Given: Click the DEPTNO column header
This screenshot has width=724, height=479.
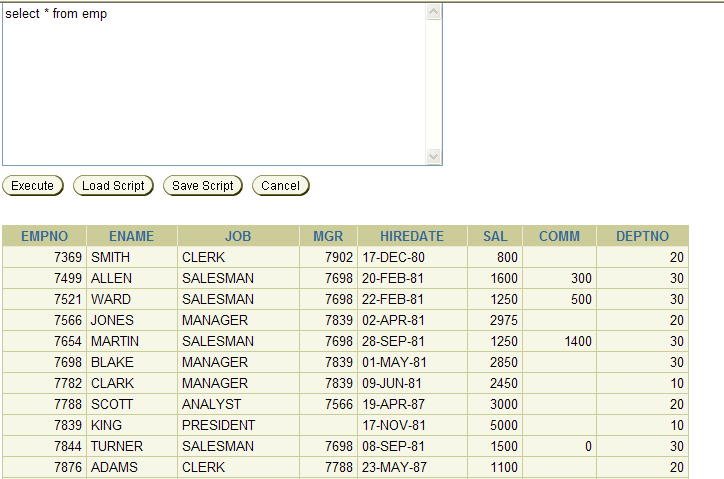Looking at the screenshot, I should click(642, 236).
